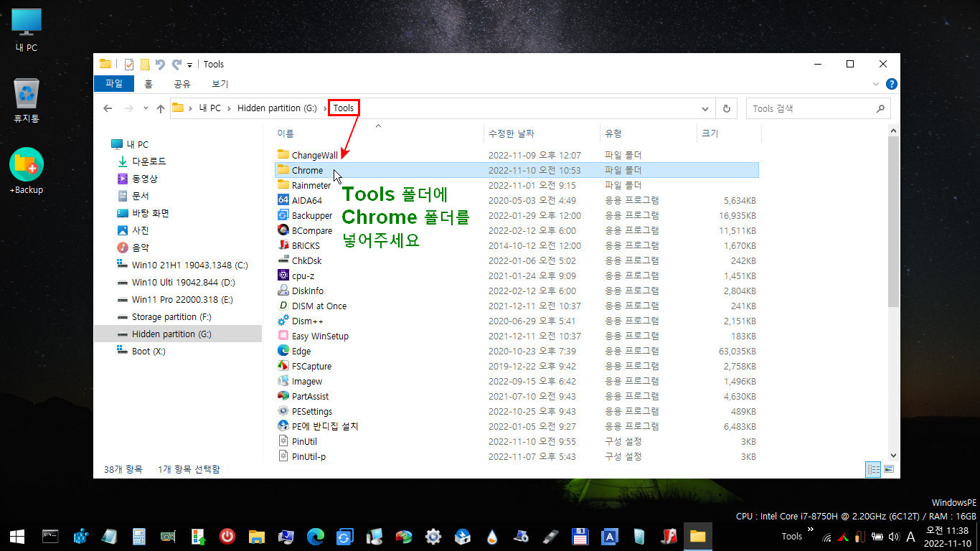Select the cpu-z application icon
The height and width of the screenshot is (551, 980).
pyautogui.click(x=283, y=275)
